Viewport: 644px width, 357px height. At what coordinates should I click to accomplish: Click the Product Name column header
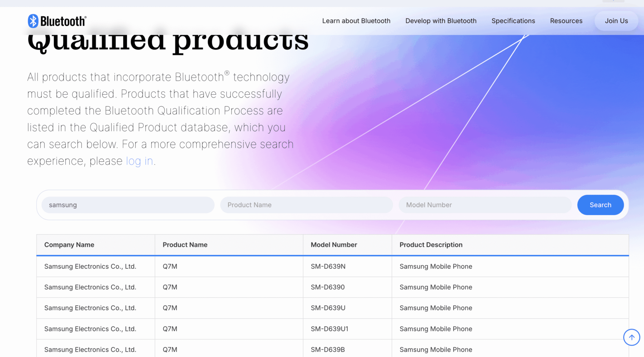coord(185,245)
